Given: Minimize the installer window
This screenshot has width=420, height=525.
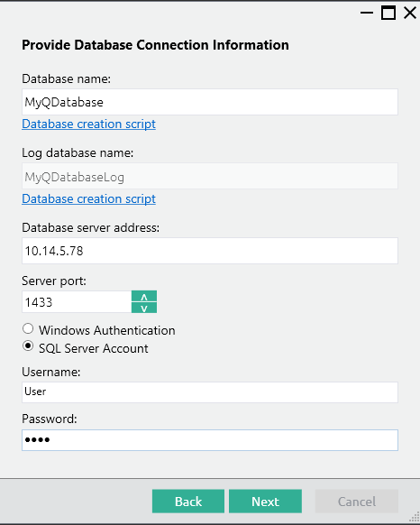Looking at the screenshot, I should click(x=367, y=13).
